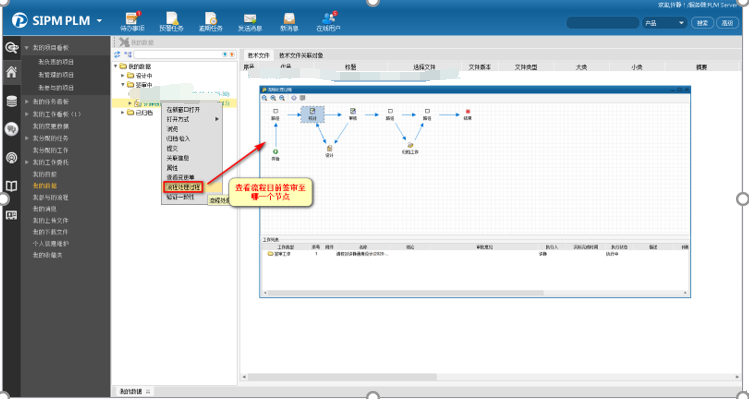
Task: Open the 产品 search category dropdown
Action: point(664,23)
